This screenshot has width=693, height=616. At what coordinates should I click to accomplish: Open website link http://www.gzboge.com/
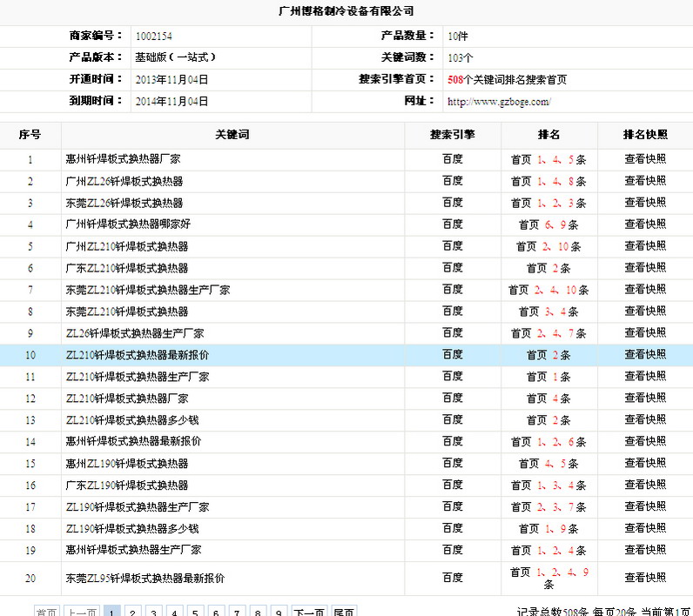click(499, 102)
